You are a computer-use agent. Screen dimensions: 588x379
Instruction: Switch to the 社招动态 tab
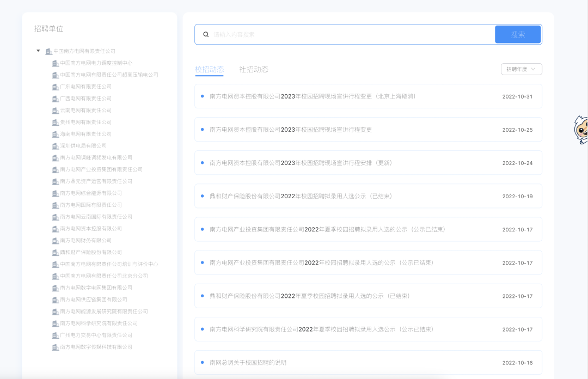coord(254,69)
